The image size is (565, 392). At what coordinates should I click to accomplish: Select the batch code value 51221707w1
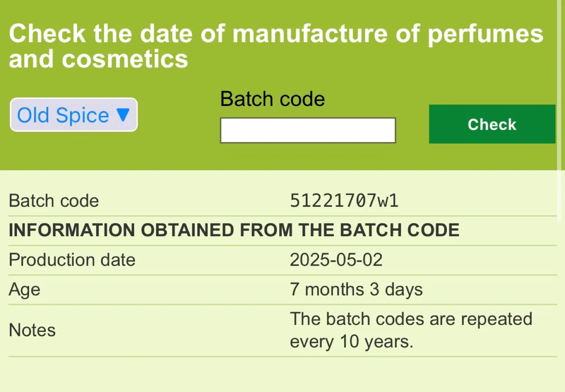coord(344,201)
